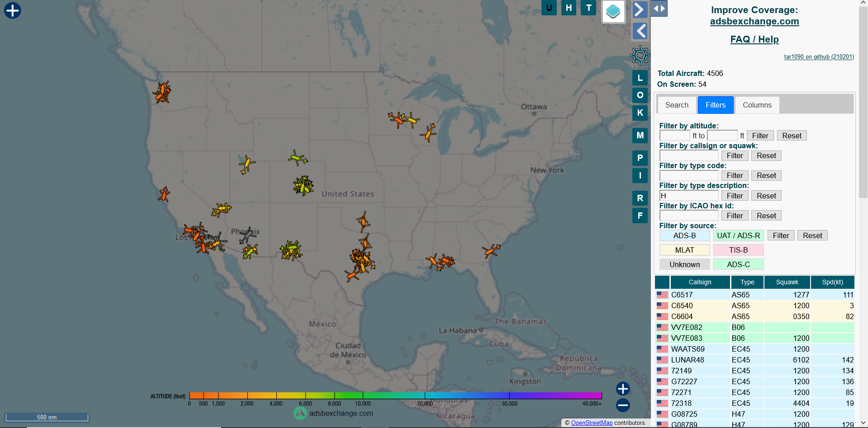Toggle the I map button

pos(640,175)
